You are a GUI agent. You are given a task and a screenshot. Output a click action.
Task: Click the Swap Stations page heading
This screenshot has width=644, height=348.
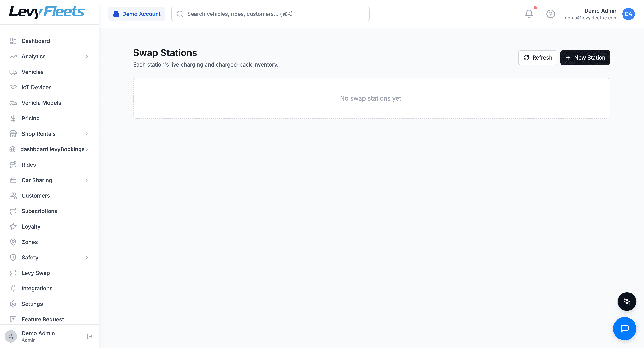pyautogui.click(x=165, y=53)
